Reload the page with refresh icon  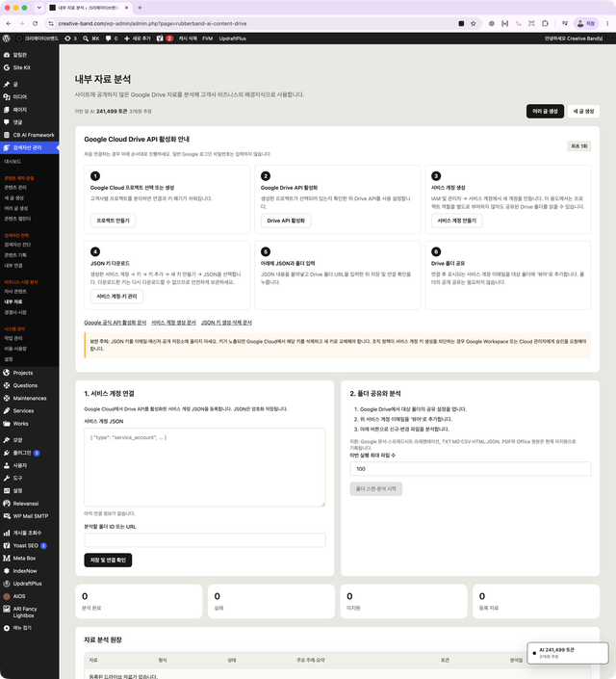(35, 23)
